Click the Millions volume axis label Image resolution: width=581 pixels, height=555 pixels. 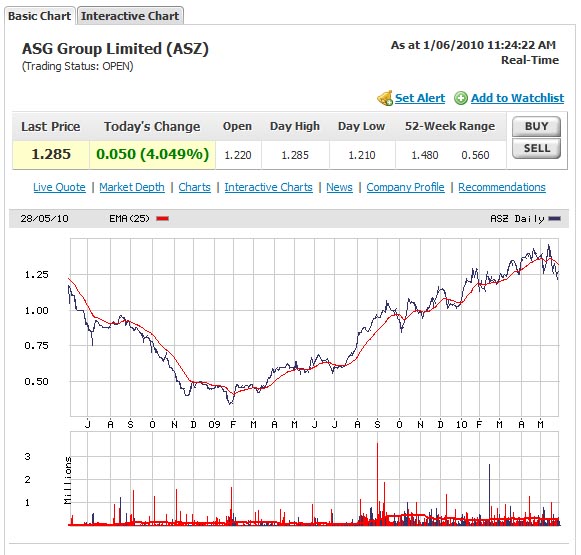(x=67, y=480)
